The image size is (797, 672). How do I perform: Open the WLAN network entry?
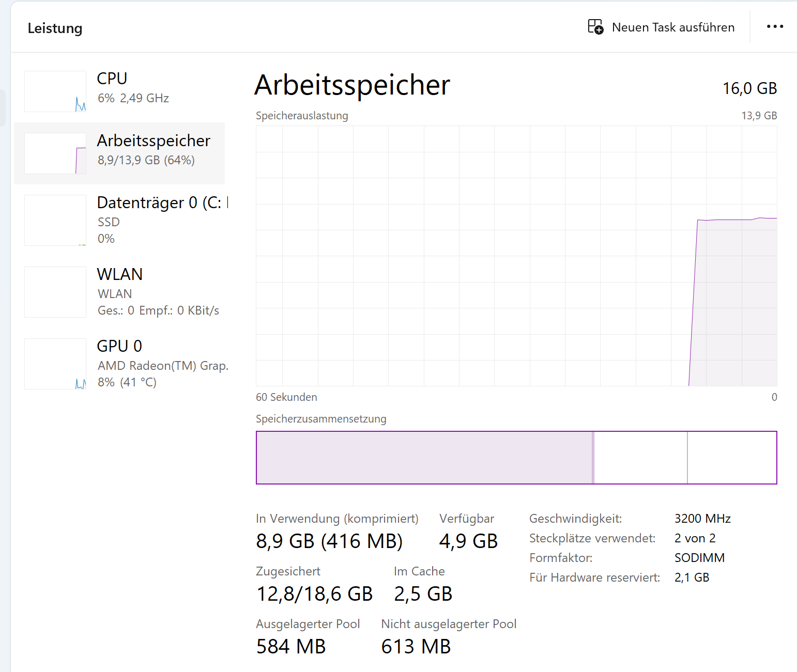coord(119,292)
